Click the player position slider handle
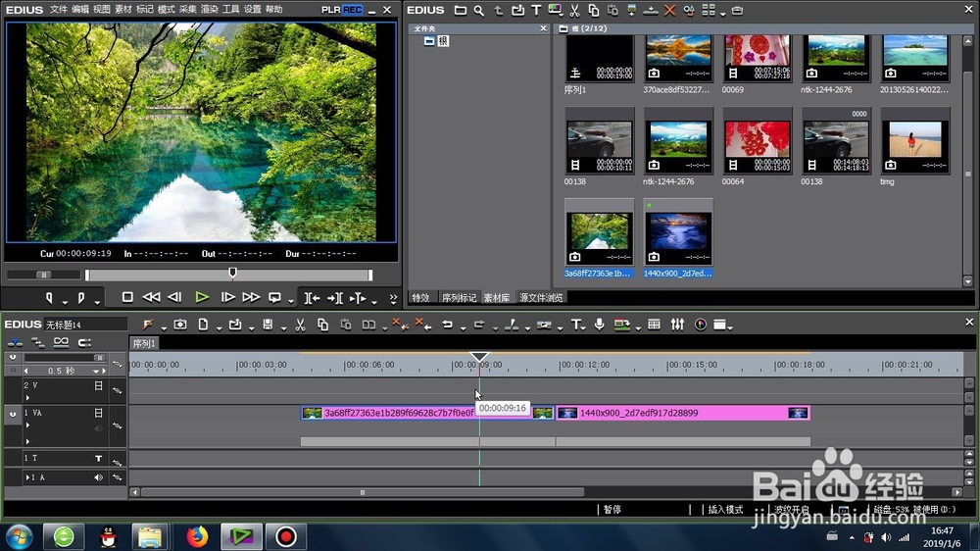 [232, 273]
